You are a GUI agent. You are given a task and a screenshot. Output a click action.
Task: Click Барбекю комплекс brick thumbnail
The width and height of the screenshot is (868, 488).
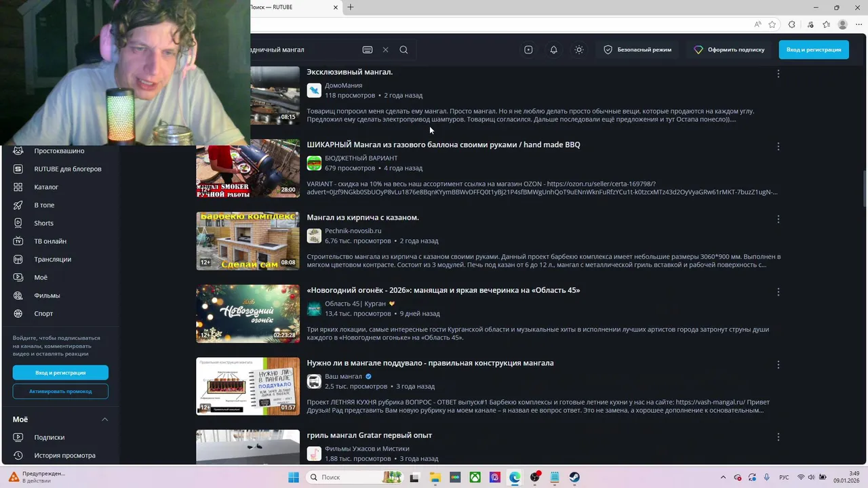coord(248,241)
